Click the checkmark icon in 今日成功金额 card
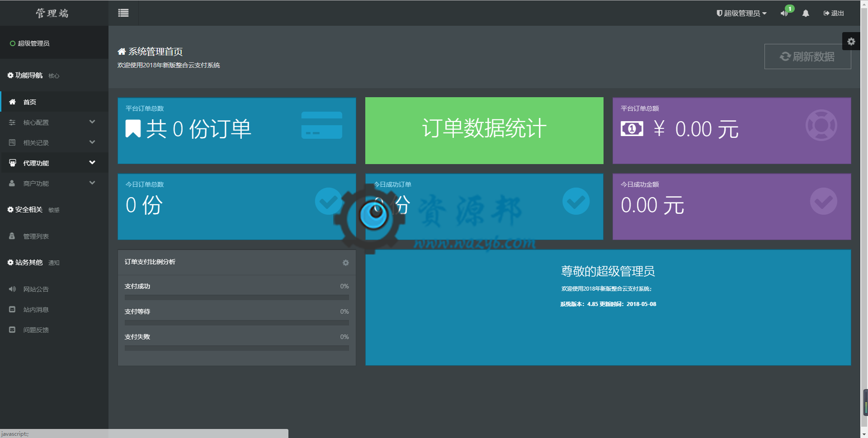 coord(824,201)
